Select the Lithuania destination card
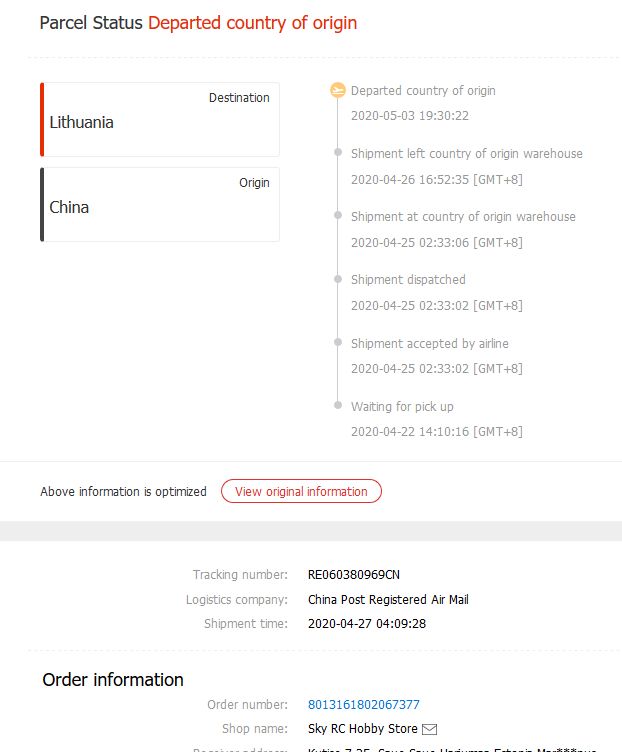 click(x=160, y=119)
